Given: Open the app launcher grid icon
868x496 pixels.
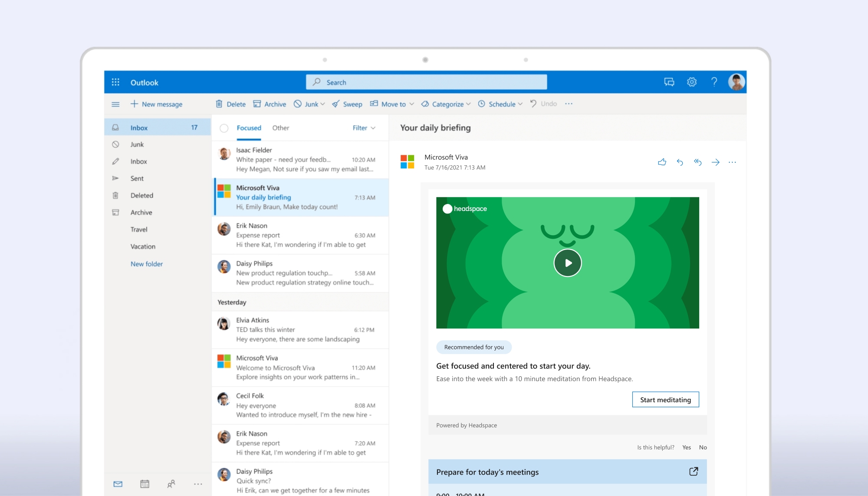Looking at the screenshot, I should click(115, 82).
